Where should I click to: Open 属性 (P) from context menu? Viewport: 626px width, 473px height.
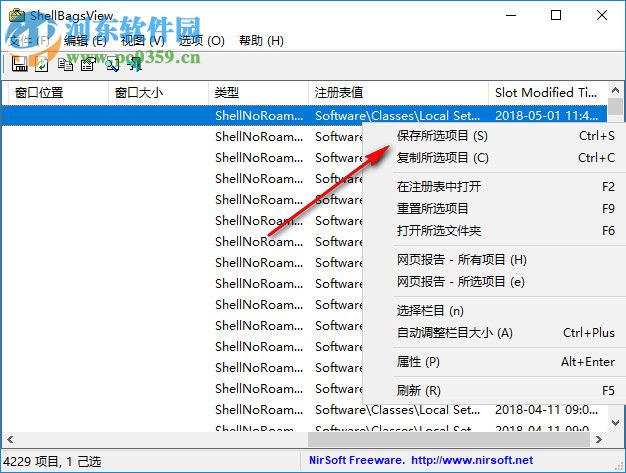[495, 362]
